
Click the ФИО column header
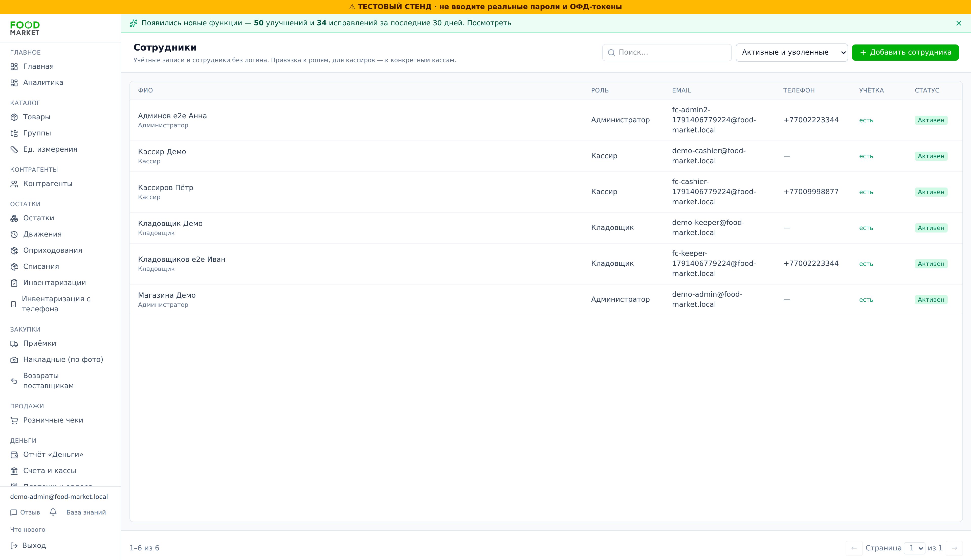click(145, 90)
